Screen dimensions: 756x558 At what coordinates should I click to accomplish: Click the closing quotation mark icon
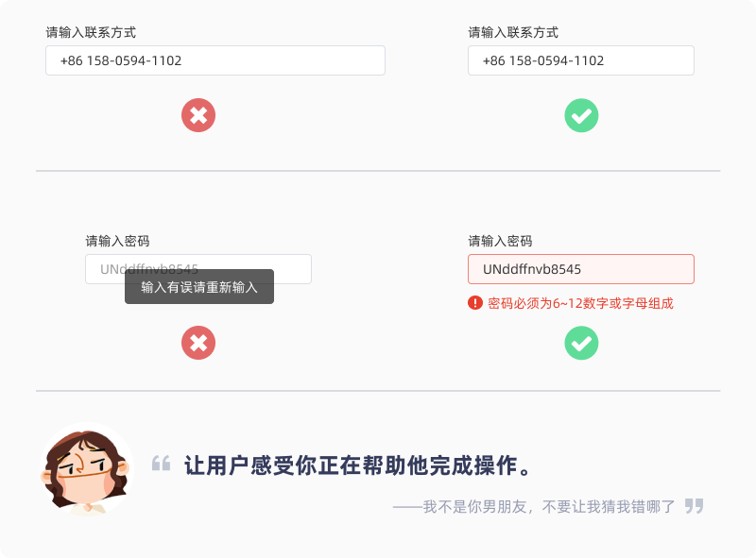tap(695, 505)
